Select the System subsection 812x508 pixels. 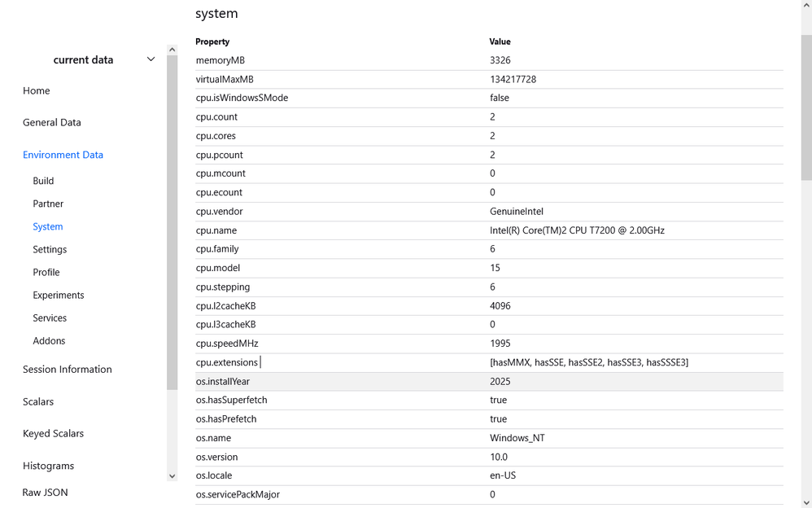coord(48,226)
